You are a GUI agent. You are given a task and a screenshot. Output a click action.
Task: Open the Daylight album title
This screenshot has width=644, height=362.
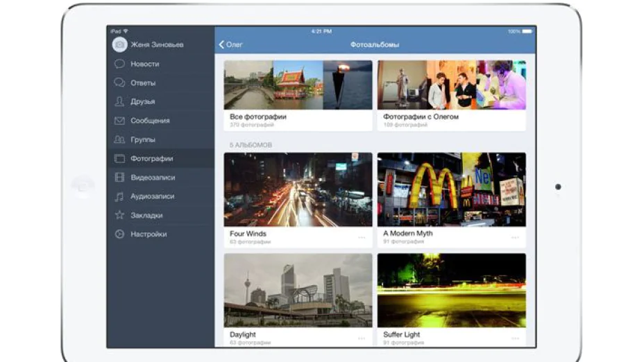[x=242, y=334]
